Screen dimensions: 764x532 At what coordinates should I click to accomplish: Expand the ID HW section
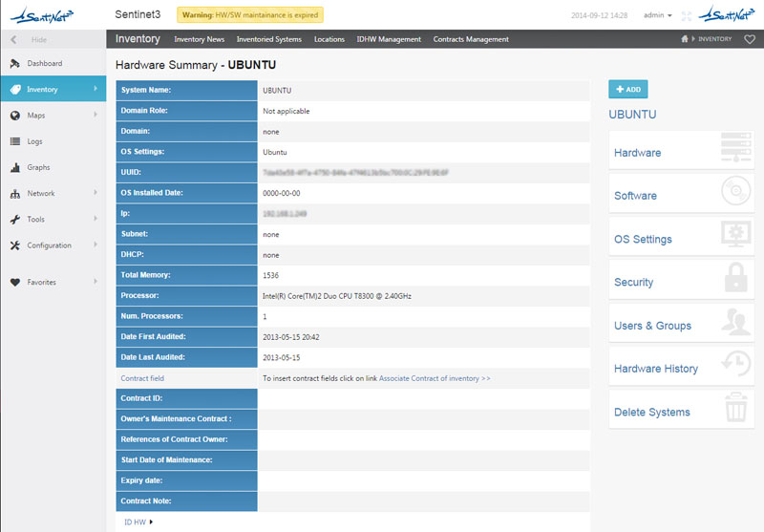point(138,522)
